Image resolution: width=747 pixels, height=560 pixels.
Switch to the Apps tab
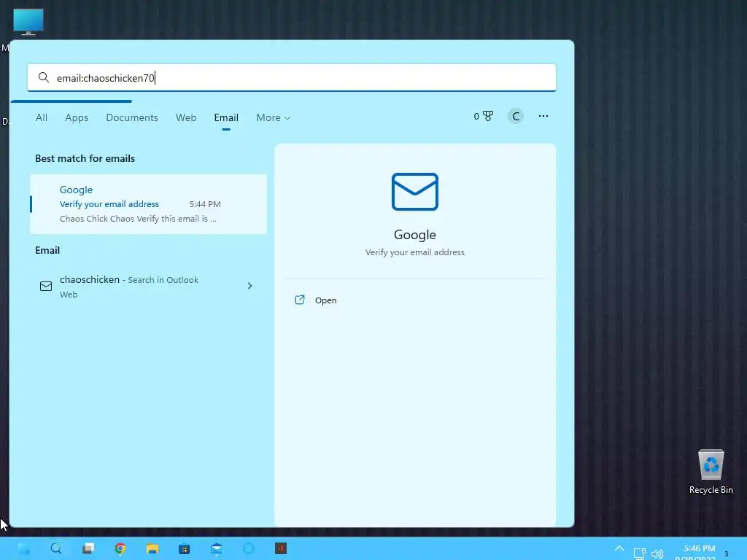[77, 117]
